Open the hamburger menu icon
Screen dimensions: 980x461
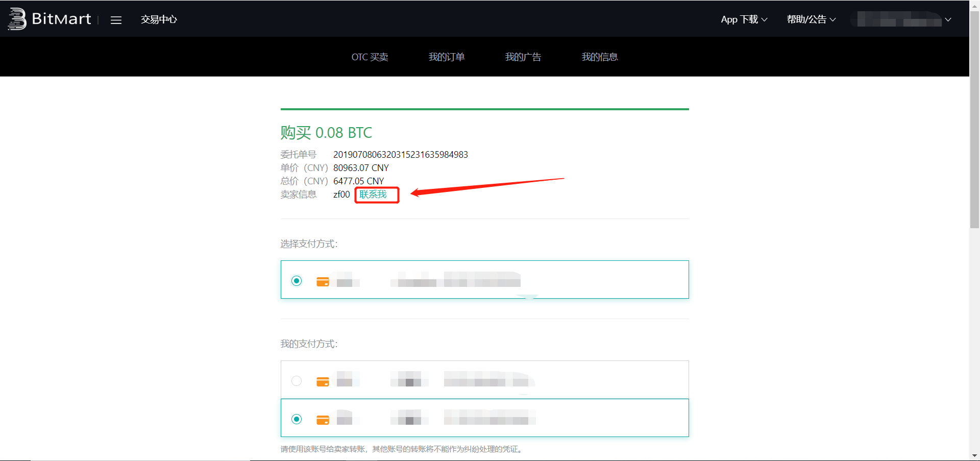pos(116,20)
